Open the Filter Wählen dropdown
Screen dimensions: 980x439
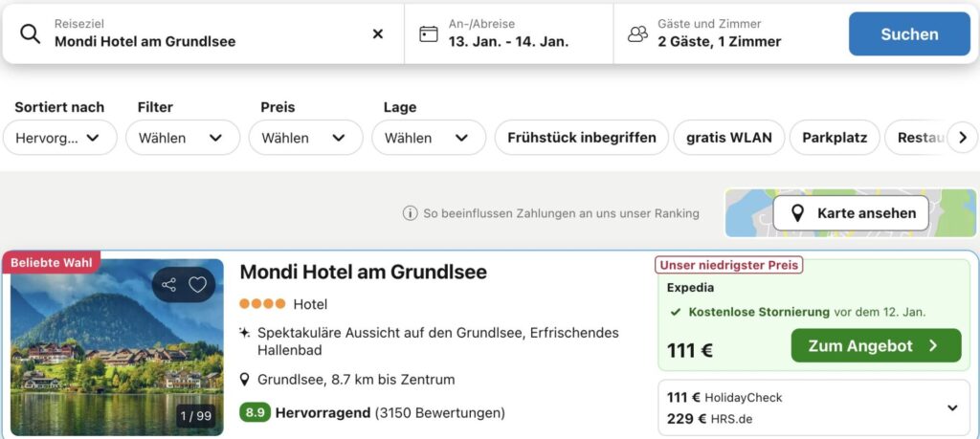tap(182, 138)
